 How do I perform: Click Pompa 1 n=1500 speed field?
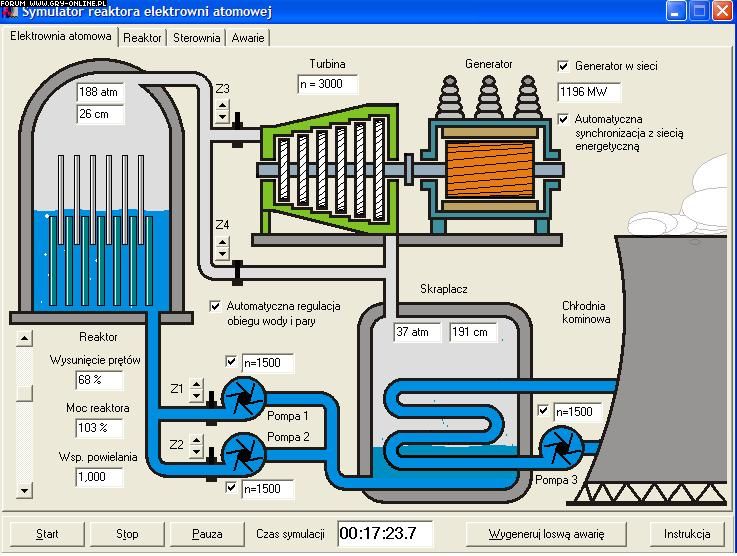pos(267,363)
